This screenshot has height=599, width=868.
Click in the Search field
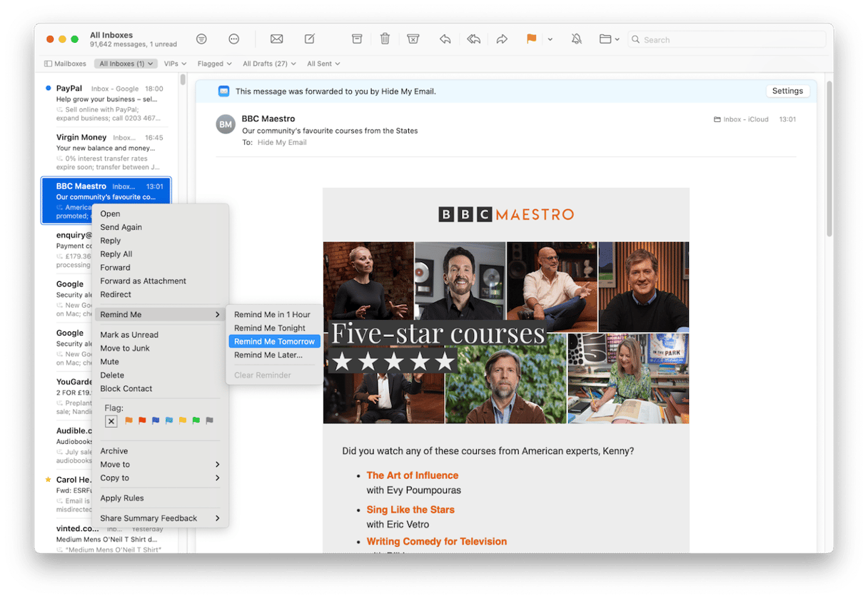pos(728,40)
